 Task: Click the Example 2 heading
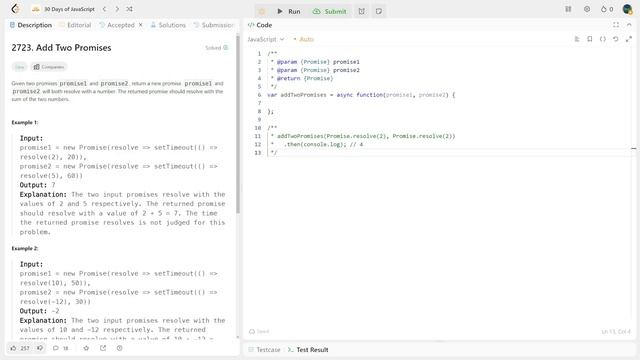coord(24,249)
